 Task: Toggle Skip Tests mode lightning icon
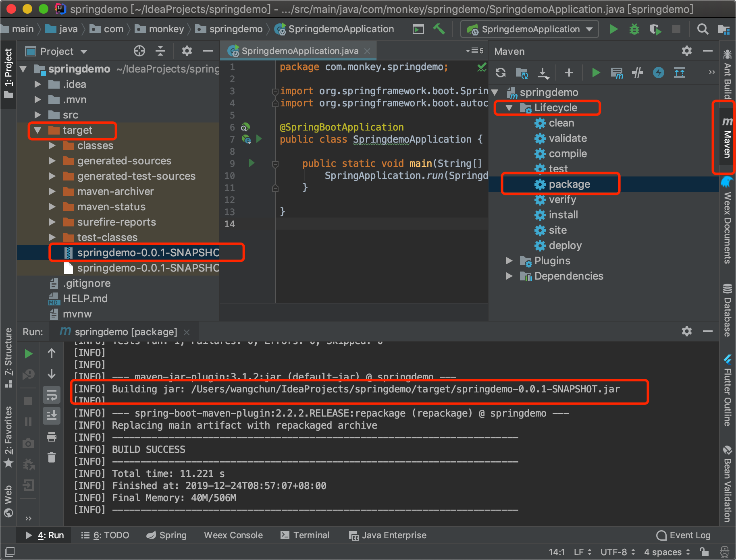[659, 73]
